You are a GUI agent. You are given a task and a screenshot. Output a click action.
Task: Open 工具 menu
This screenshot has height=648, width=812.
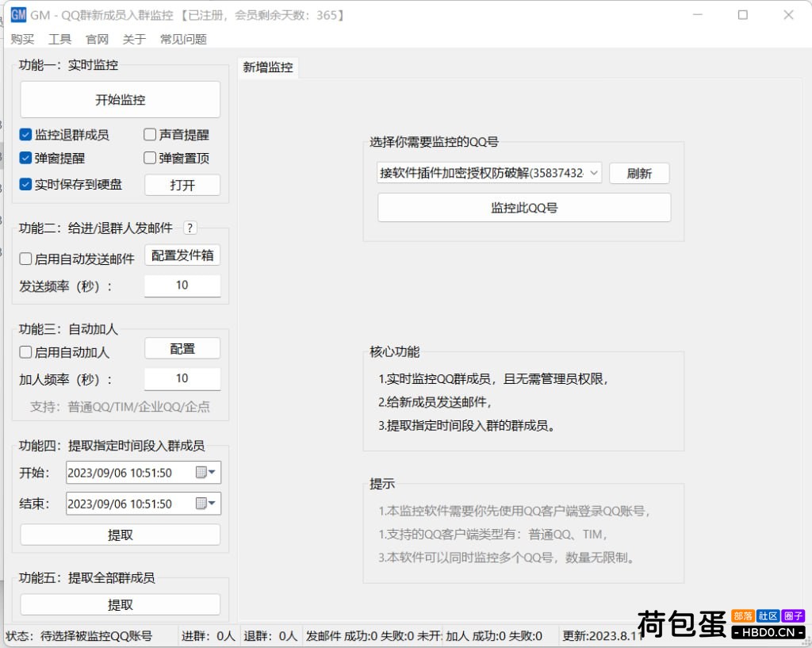pyautogui.click(x=59, y=40)
